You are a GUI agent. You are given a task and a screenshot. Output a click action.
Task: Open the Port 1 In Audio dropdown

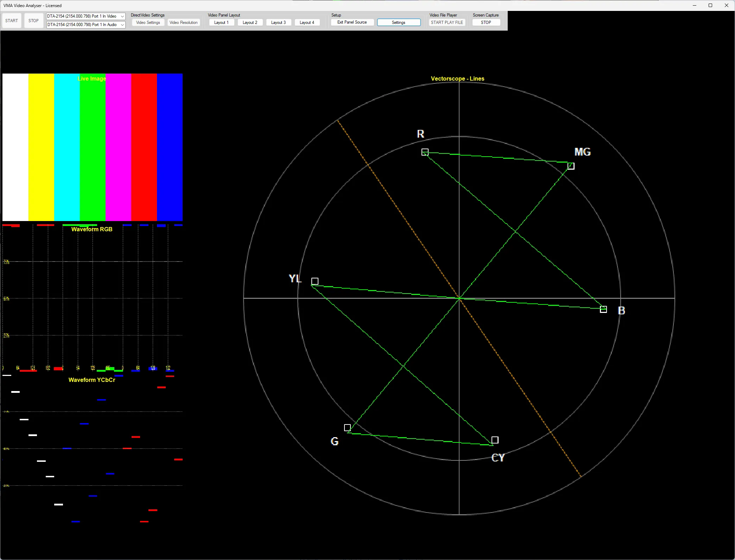[x=122, y=25]
